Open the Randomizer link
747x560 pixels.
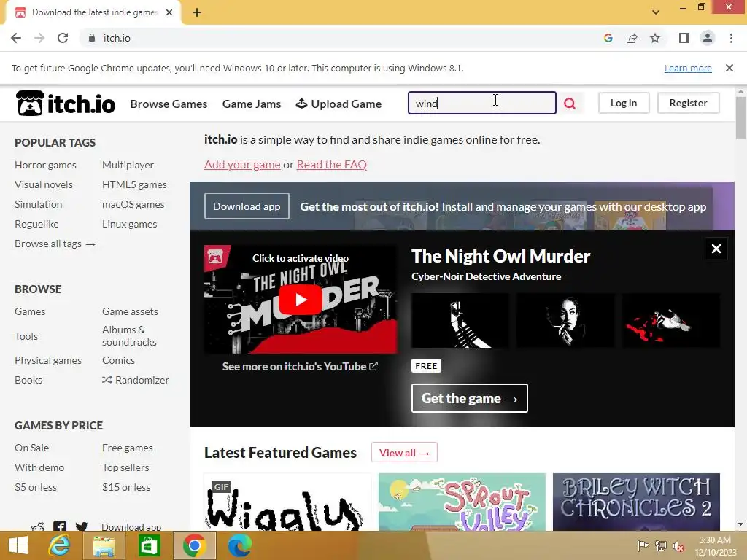pos(135,380)
